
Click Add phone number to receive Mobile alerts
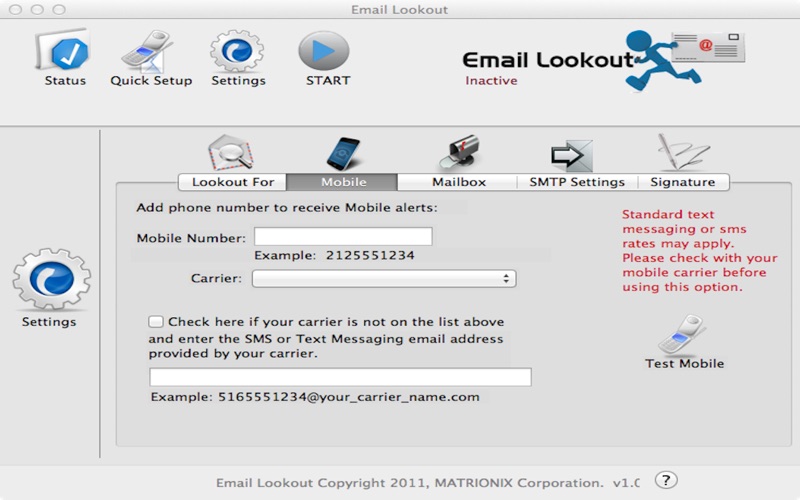(287, 208)
